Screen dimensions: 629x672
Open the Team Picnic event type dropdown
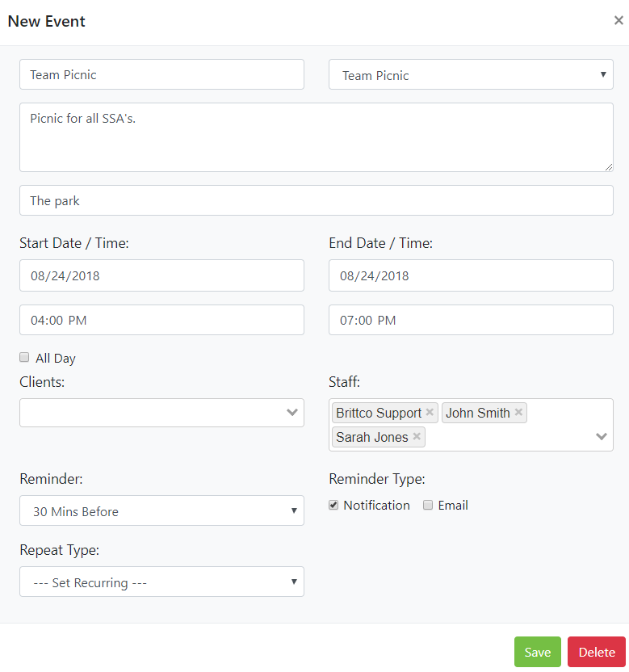(471, 75)
